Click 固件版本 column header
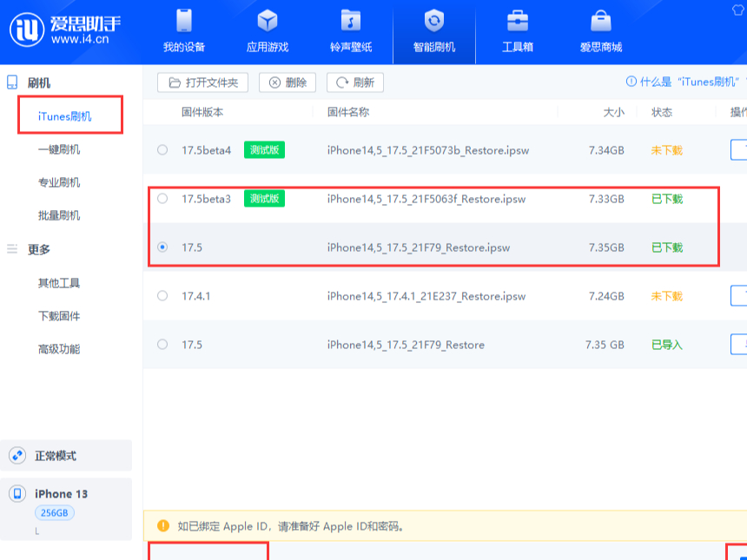 coord(202,112)
